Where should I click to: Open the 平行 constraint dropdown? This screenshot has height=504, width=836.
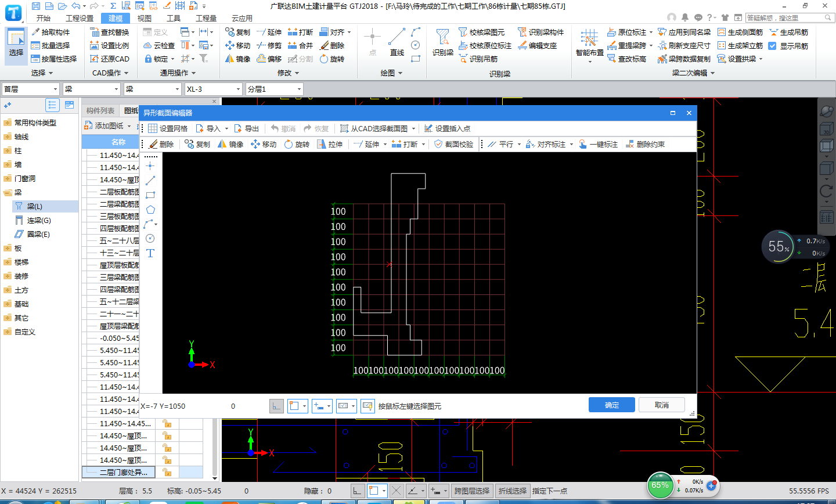[x=519, y=145]
